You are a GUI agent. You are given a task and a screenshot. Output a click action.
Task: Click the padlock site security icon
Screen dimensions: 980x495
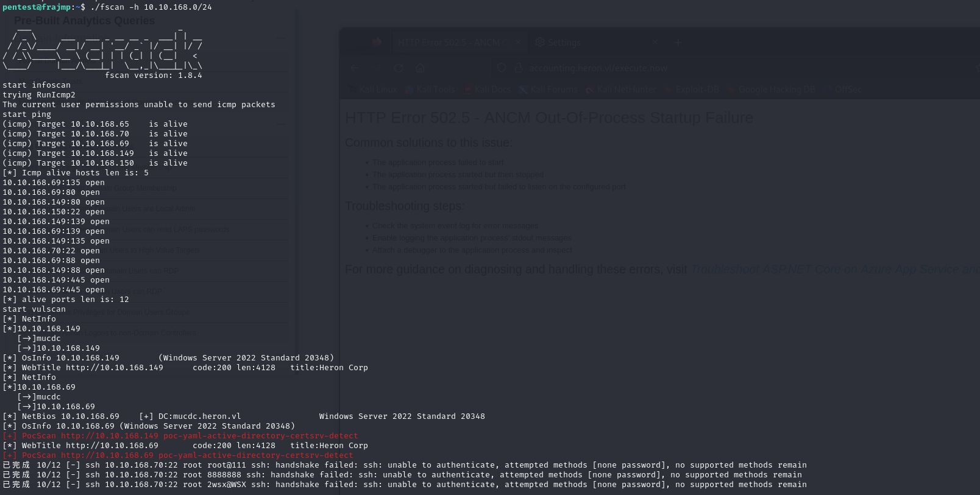[x=519, y=68]
